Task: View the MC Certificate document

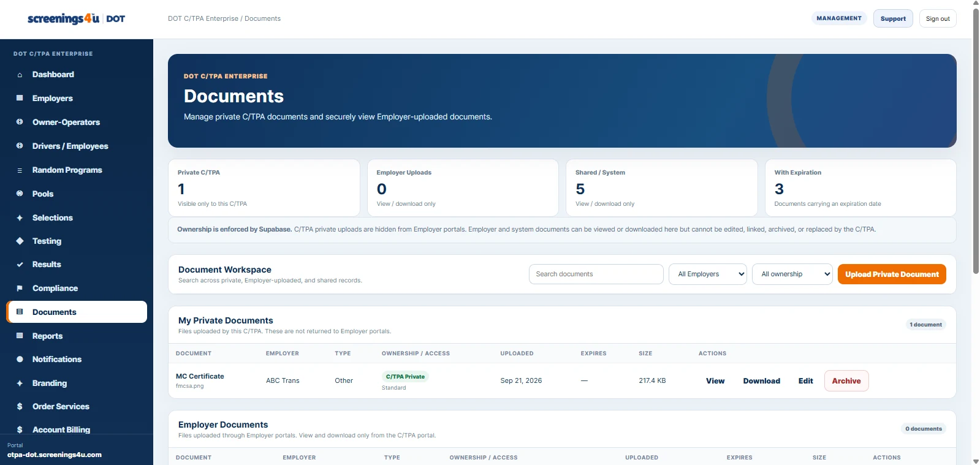Action: click(715, 381)
